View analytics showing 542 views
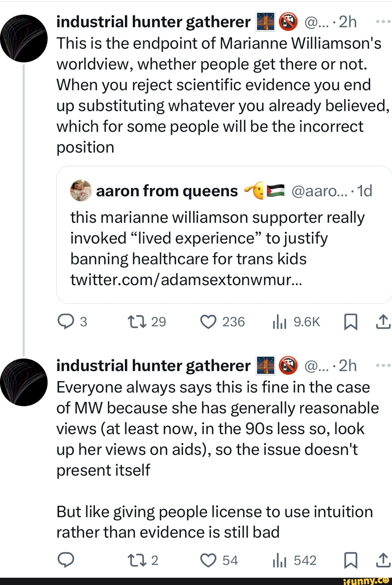 click(x=279, y=561)
